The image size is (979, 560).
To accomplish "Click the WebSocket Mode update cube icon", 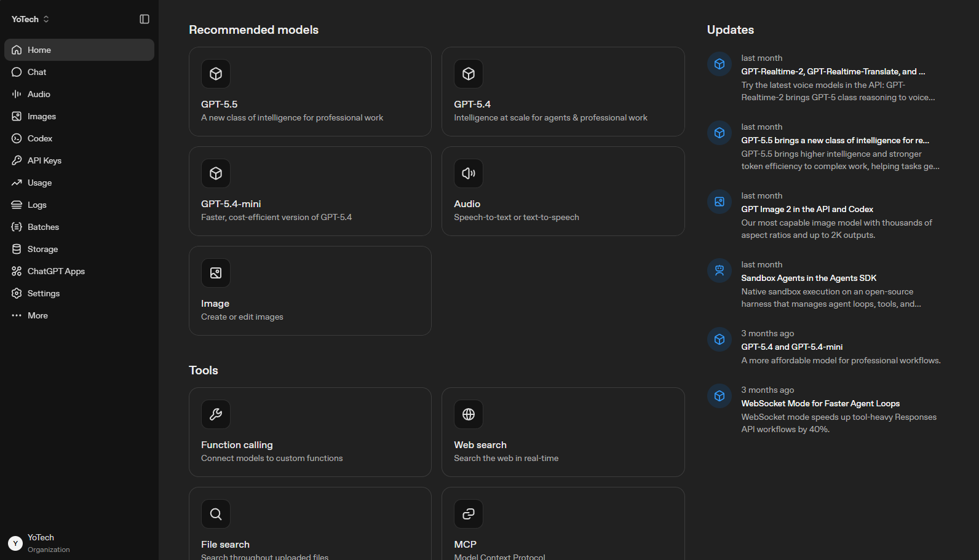I will pos(719,396).
